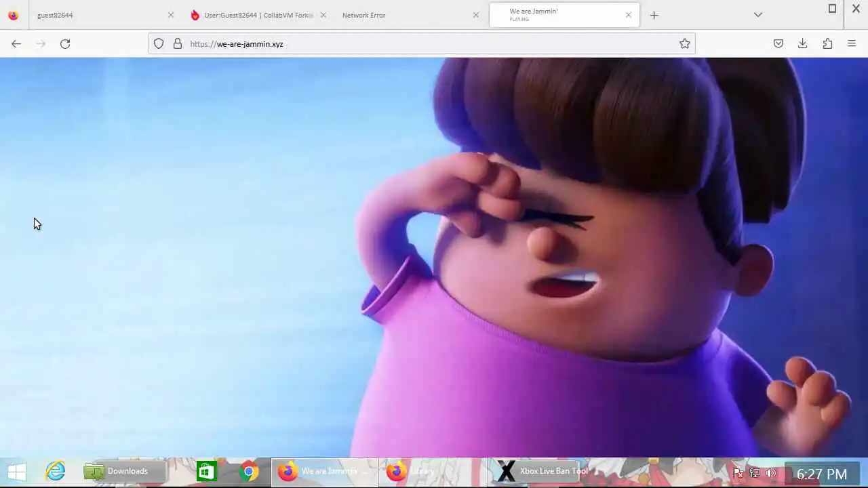Open tracking protection shield info

[159, 43]
